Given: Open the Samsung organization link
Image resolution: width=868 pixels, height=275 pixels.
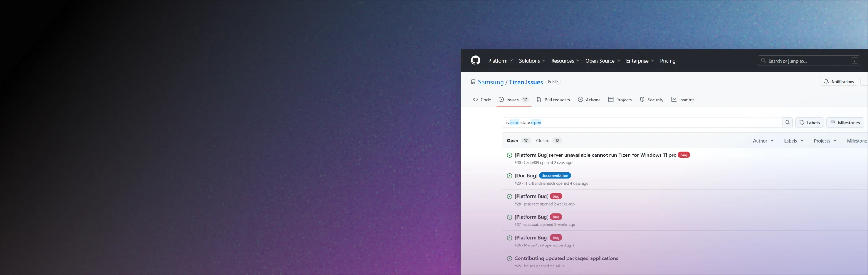Looking at the screenshot, I should tap(491, 82).
